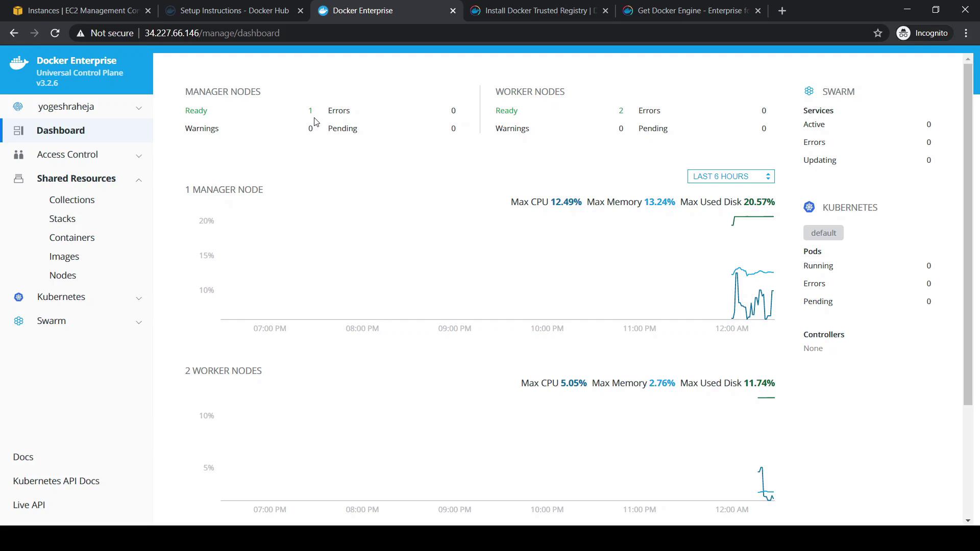
Task: Click the Swarm icon in sidebar
Action: coord(18,321)
